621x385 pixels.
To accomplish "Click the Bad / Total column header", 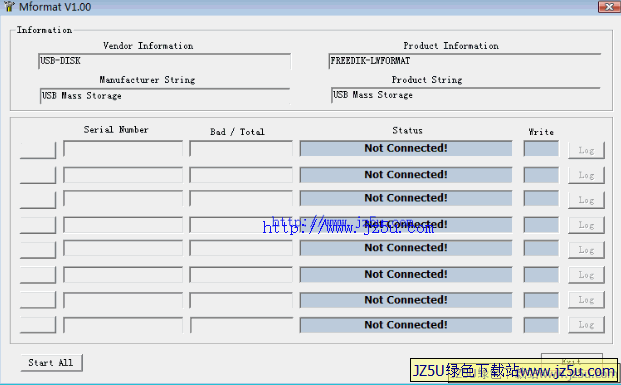I will tap(237, 132).
